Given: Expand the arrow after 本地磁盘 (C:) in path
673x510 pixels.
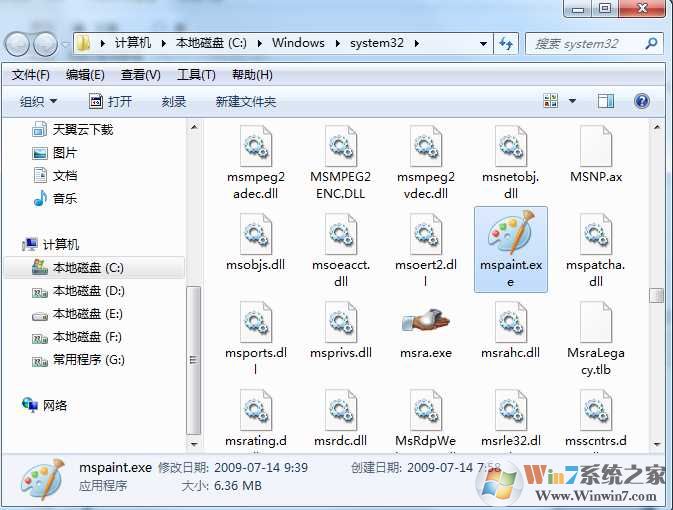Looking at the screenshot, I should click(260, 43).
